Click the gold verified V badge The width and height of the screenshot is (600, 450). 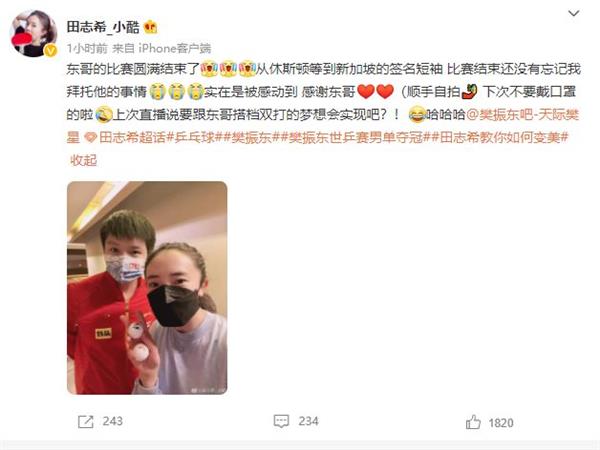click(51, 50)
